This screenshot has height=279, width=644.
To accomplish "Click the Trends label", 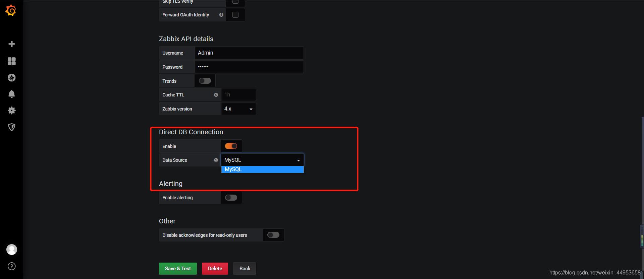I will pos(169,81).
